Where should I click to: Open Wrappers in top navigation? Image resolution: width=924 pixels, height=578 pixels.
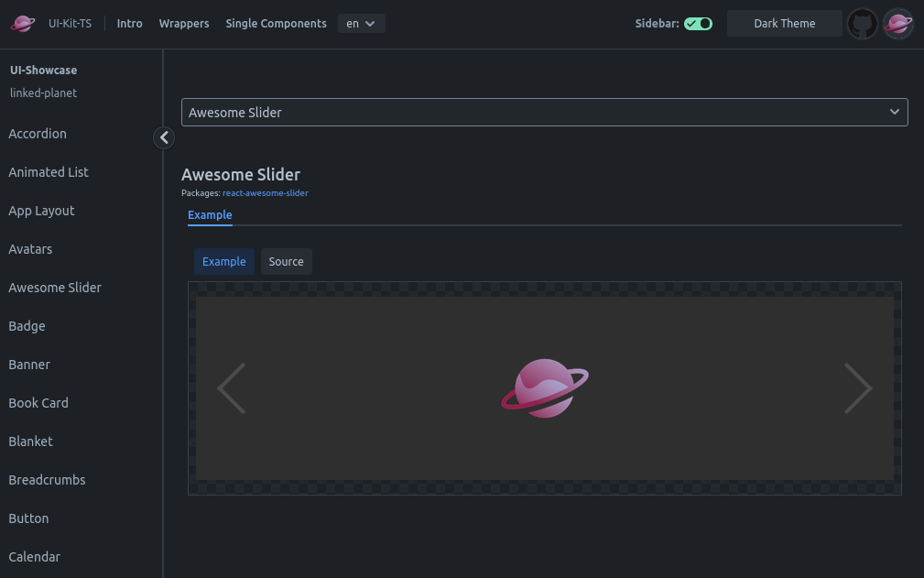pyautogui.click(x=184, y=24)
